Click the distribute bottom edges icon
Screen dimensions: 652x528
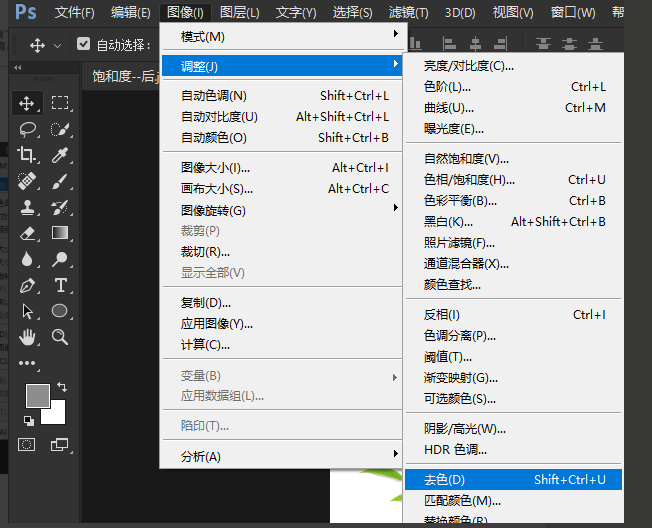point(595,43)
